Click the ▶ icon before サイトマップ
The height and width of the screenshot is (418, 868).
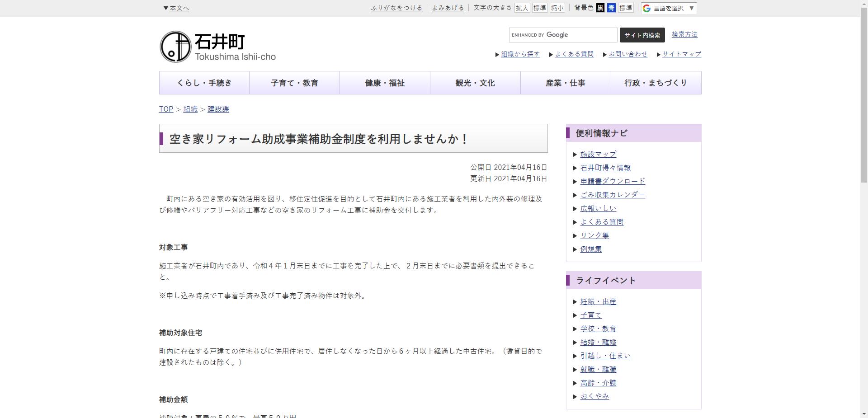[x=659, y=54]
